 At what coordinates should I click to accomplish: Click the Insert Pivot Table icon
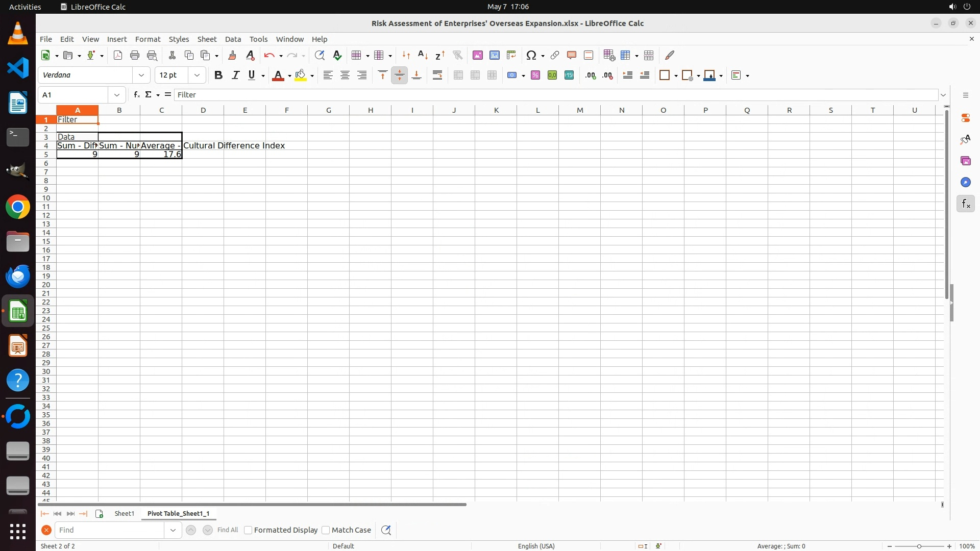(511, 55)
